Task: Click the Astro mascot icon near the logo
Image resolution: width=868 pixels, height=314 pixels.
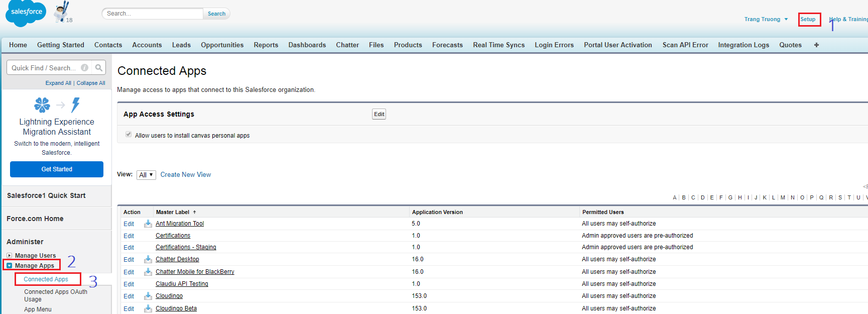Action: pyautogui.click(x=62, y=12)
